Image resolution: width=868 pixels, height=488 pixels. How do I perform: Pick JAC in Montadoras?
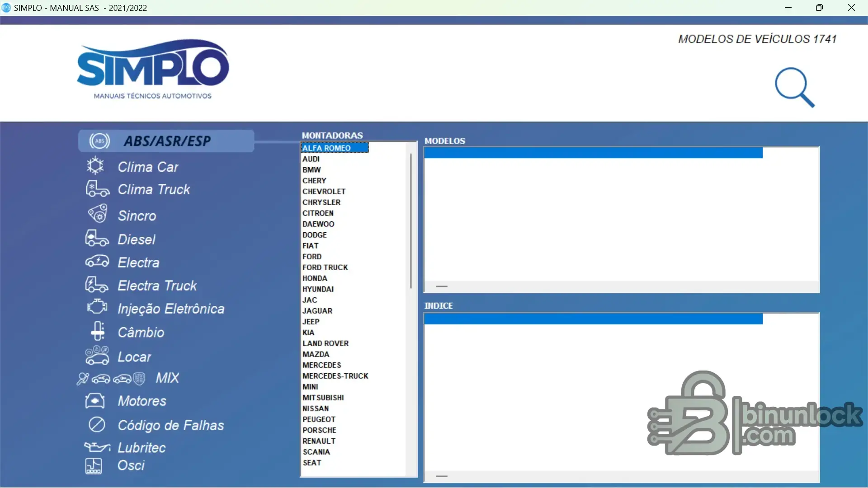(x=310, y=300)
